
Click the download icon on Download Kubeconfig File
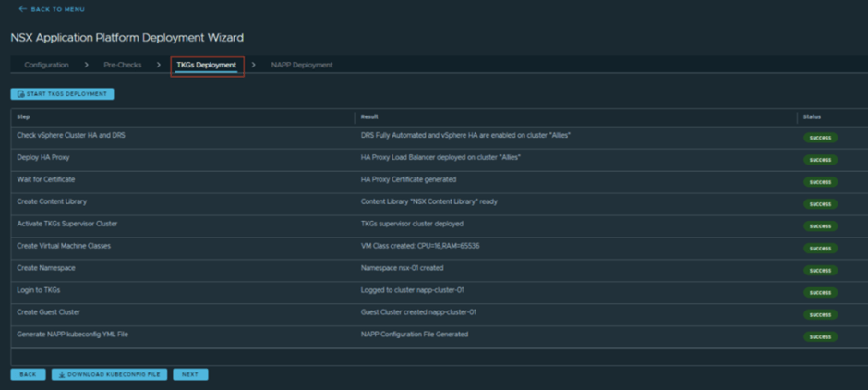tap(60, 374)
